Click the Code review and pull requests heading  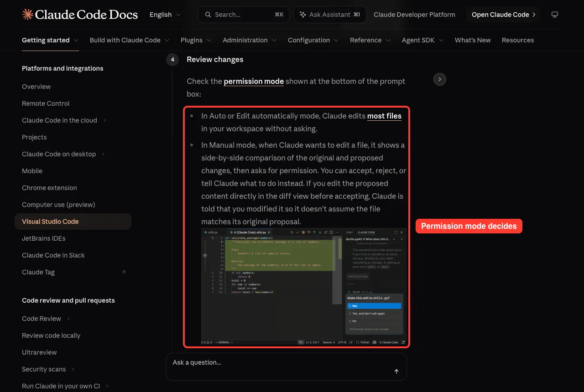68,300
